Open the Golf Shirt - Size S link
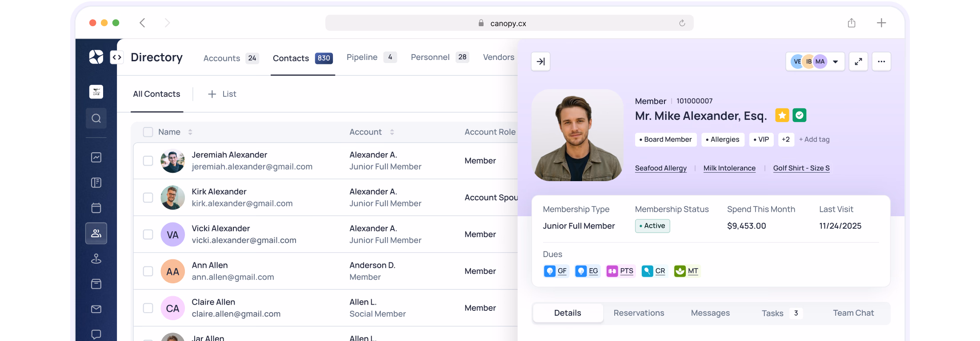 coord(801,168)
